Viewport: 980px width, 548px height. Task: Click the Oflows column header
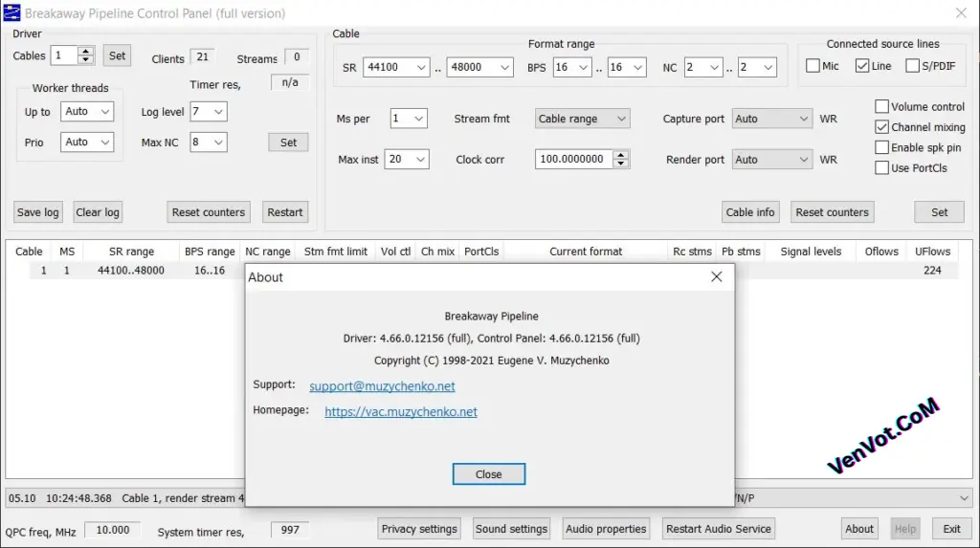click(881, 252)
